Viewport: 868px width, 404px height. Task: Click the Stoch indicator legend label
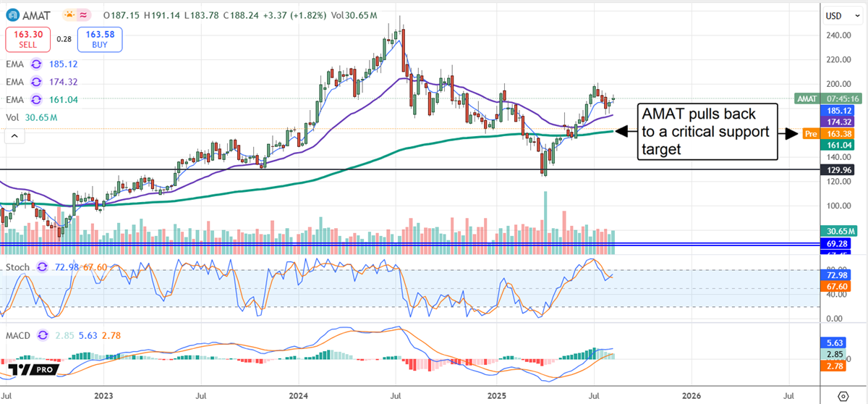(x=18, y=267)
